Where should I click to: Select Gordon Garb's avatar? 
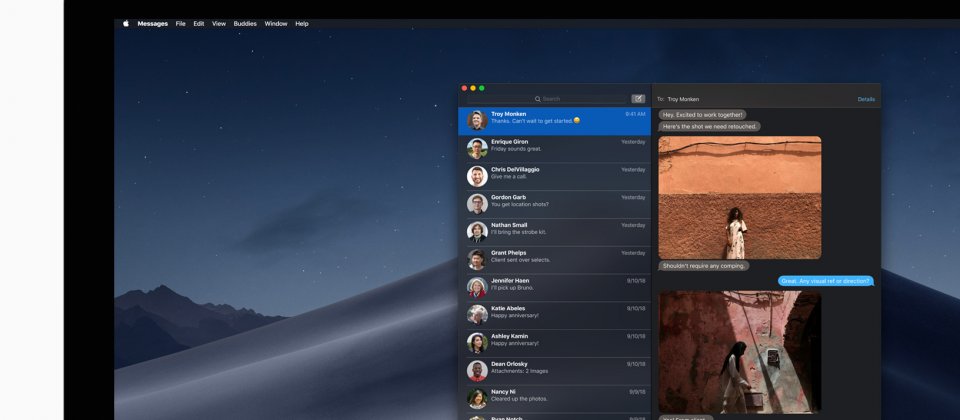477,204
